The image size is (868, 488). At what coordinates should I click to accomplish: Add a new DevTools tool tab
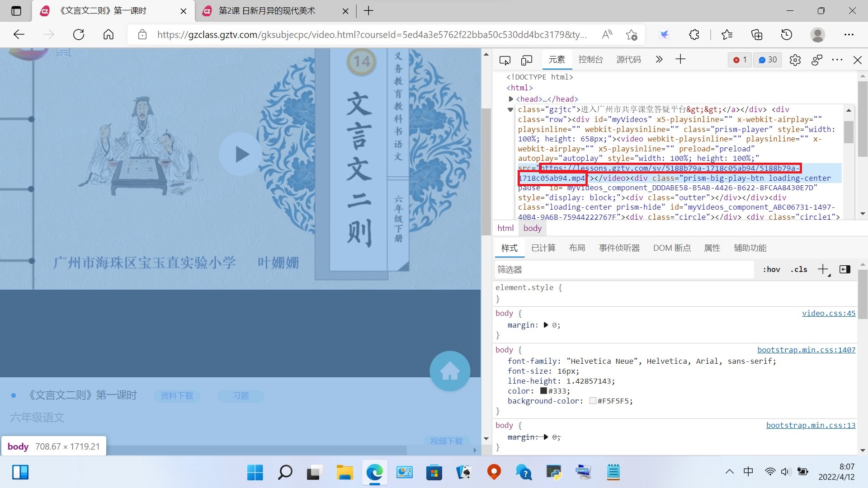pyautogui.click(x=680, y=59)
